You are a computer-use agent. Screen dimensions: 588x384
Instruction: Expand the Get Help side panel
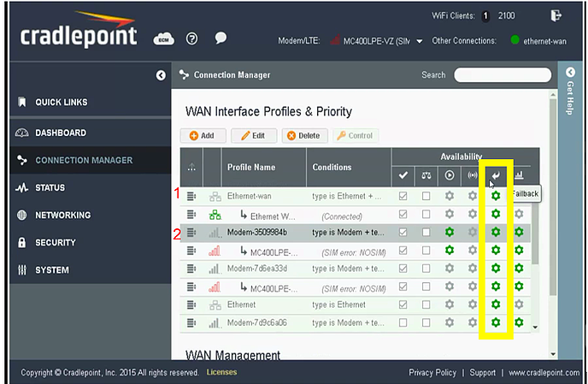(x=571, y=94)
